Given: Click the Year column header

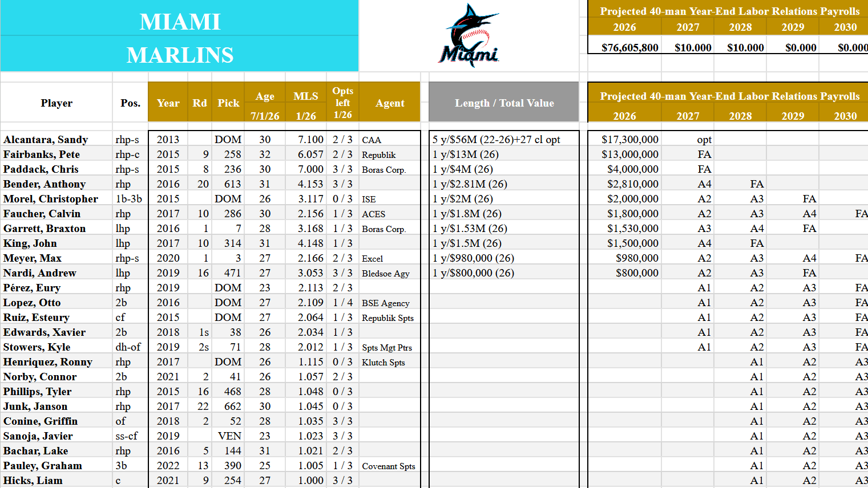Looking at the screenshot, I should (x=168, y=103).
